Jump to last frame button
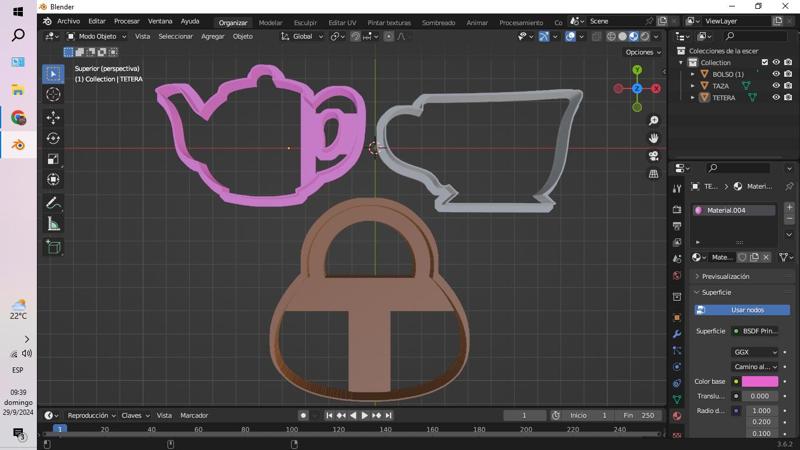This screenshot has height=450, width=800. click(389, 415)
